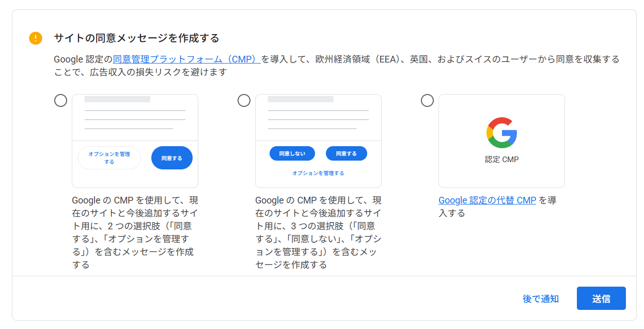Select the certified alternative CMP radio button
Image resolution: width=644 pixels, height=329 pixels.
[427, 100]
